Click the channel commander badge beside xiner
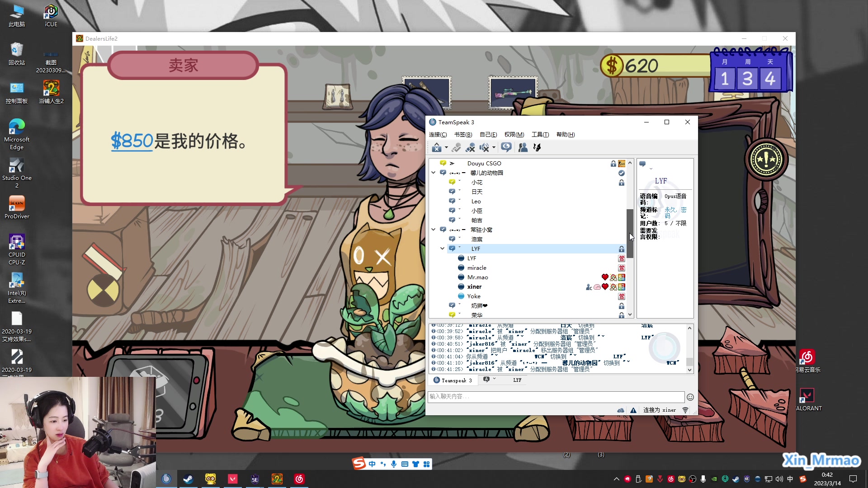 (x=589, y=287)
